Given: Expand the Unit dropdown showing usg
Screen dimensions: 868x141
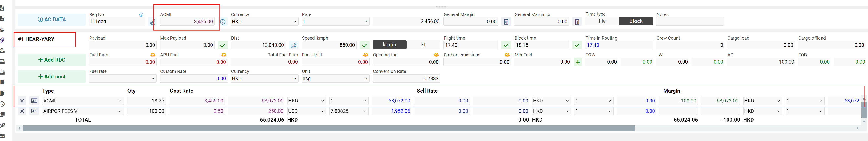Looking at the screenshot, I should [335, 79].
